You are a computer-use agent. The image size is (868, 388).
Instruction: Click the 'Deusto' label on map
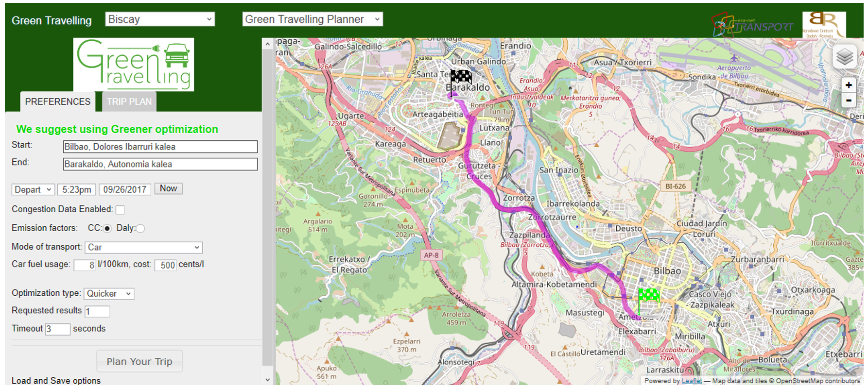point(628,228)
